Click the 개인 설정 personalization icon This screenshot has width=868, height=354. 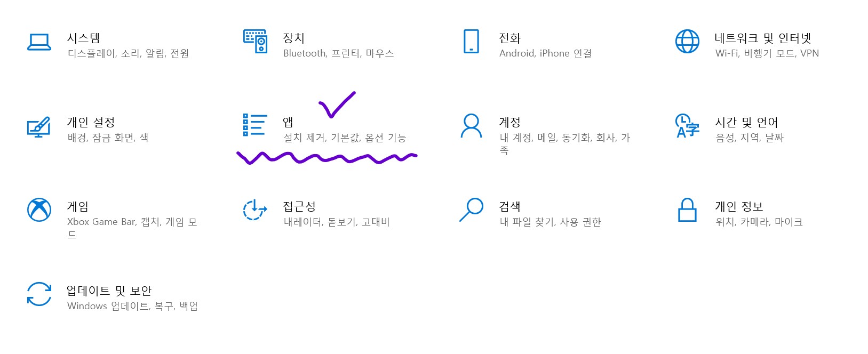point(38,128)
